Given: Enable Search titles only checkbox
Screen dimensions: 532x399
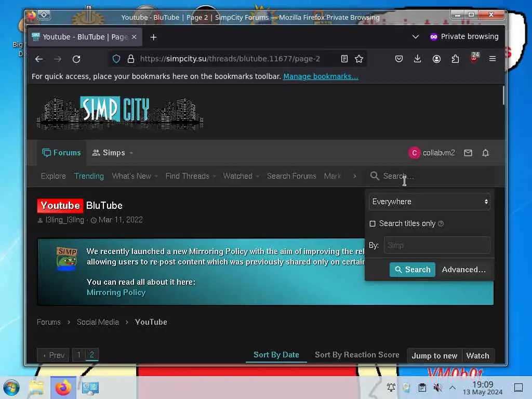Looking at the screenshot, I should click(x=372, y=223).
